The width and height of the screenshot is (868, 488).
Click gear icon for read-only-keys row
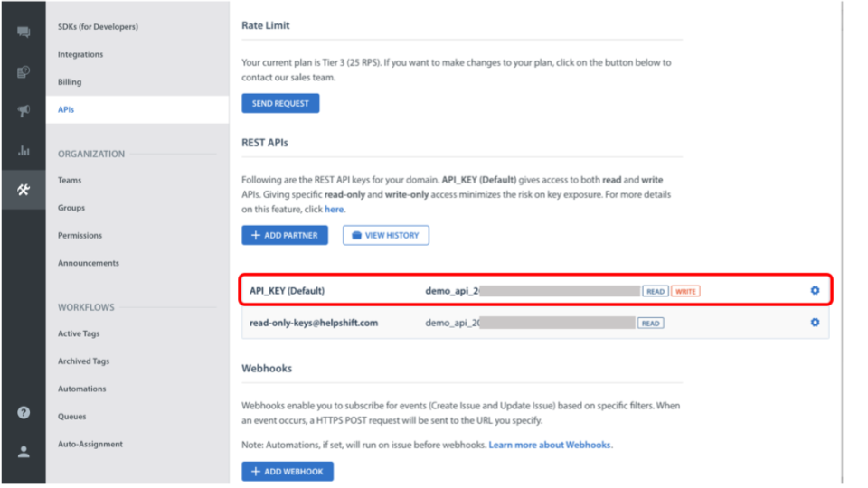[815, 323]
